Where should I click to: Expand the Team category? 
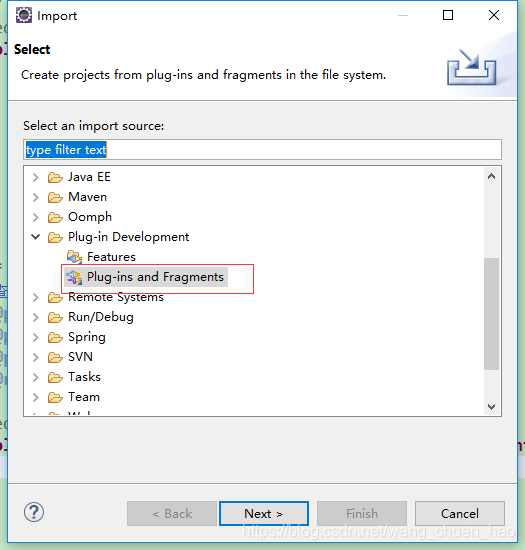click(x=35, y=397)
